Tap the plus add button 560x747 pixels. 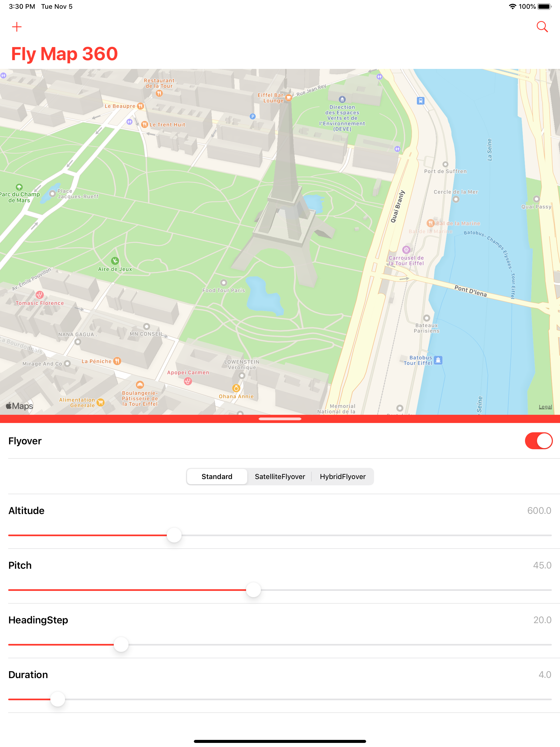point(17,27)
